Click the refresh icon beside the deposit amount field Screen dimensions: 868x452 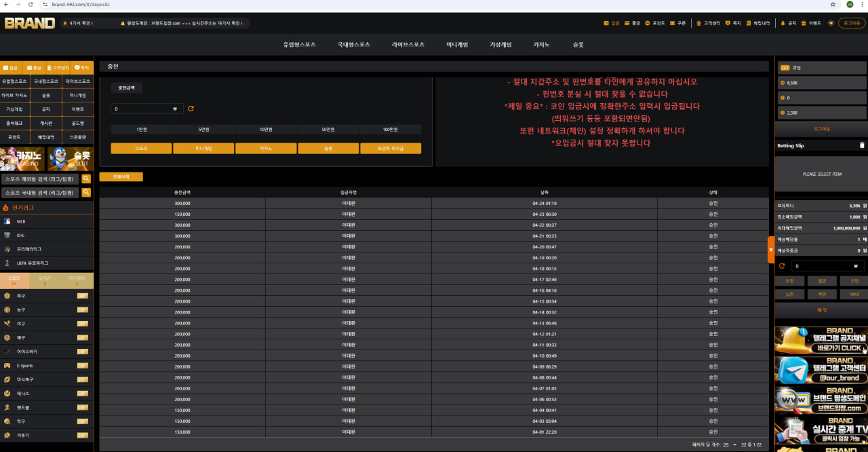click(191, 109)
